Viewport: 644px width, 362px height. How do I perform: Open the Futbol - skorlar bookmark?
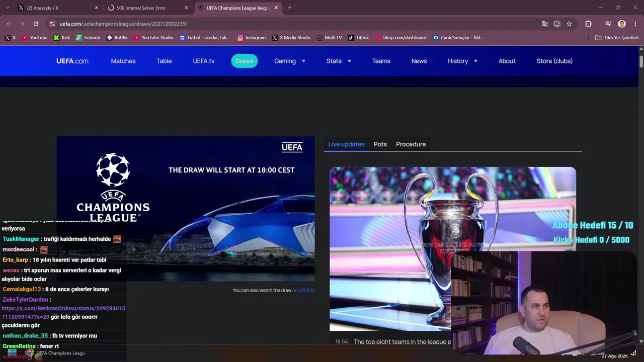(x=205, y=38)
